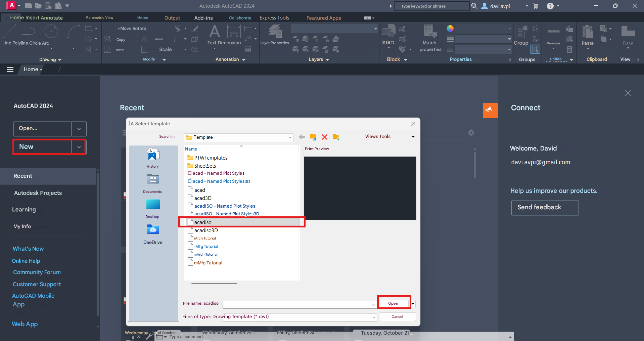644x341 pixels.
Task: Select Autodesk Projects in the left panel
Action: click(x=38, y=193)
